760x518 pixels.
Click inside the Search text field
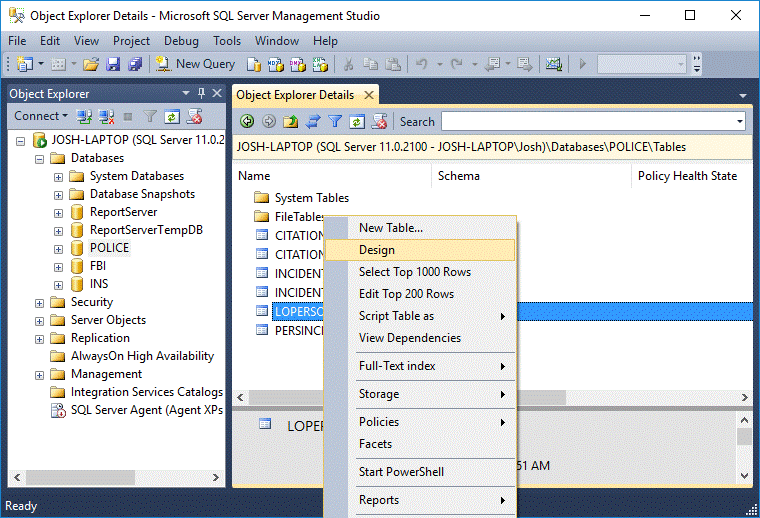(x=590, y=122)
